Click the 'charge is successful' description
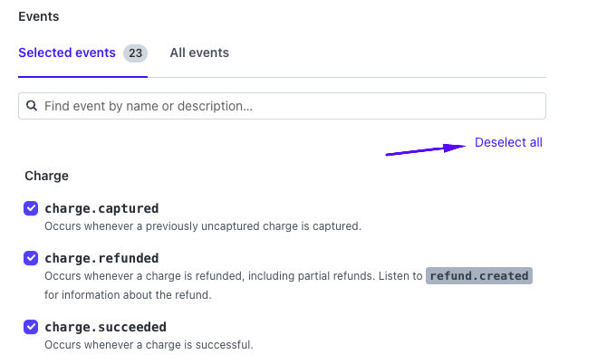 point(149,344)
